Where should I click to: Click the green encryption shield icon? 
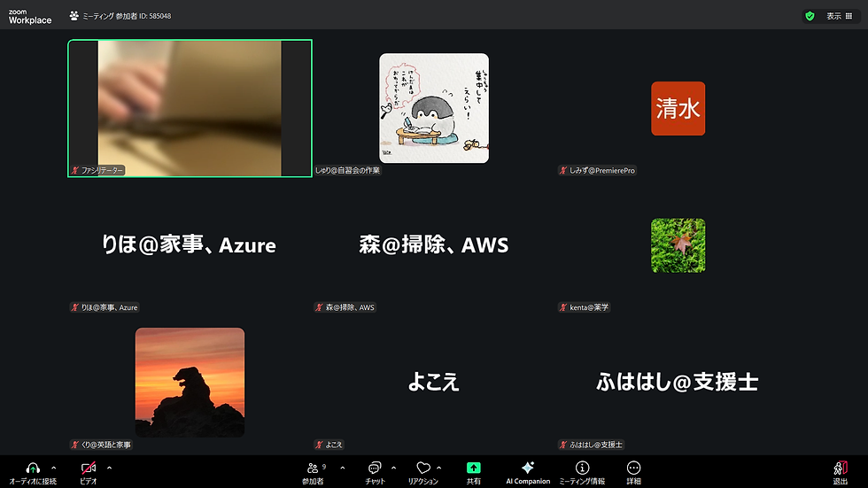pos(810,16)
